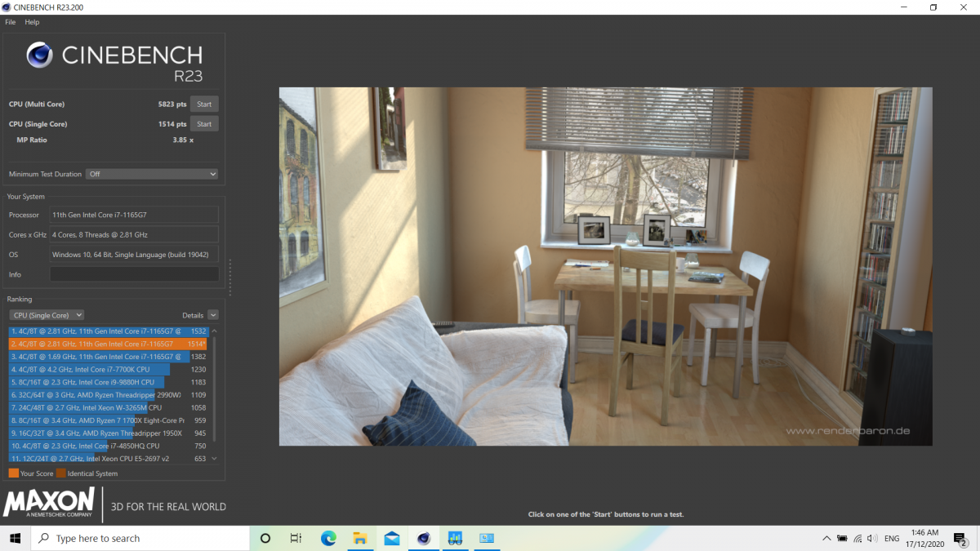
Task: Click the Info text field
Action: 134,274
